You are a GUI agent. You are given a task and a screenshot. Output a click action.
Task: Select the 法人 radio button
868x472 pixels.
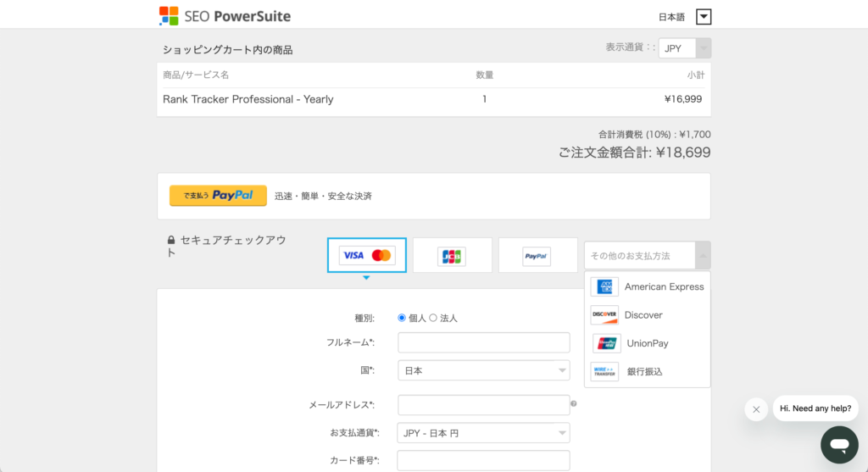click(x=433, y=318)
